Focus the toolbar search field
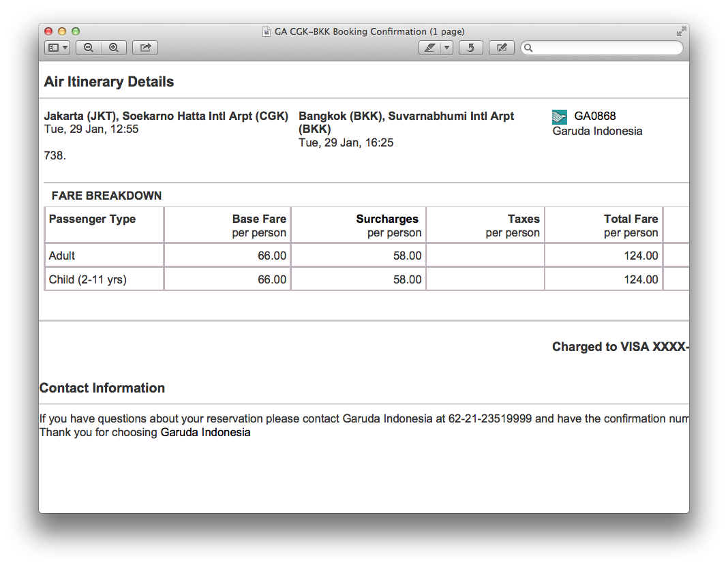This screenshot has height=567, width=728. 602,48
